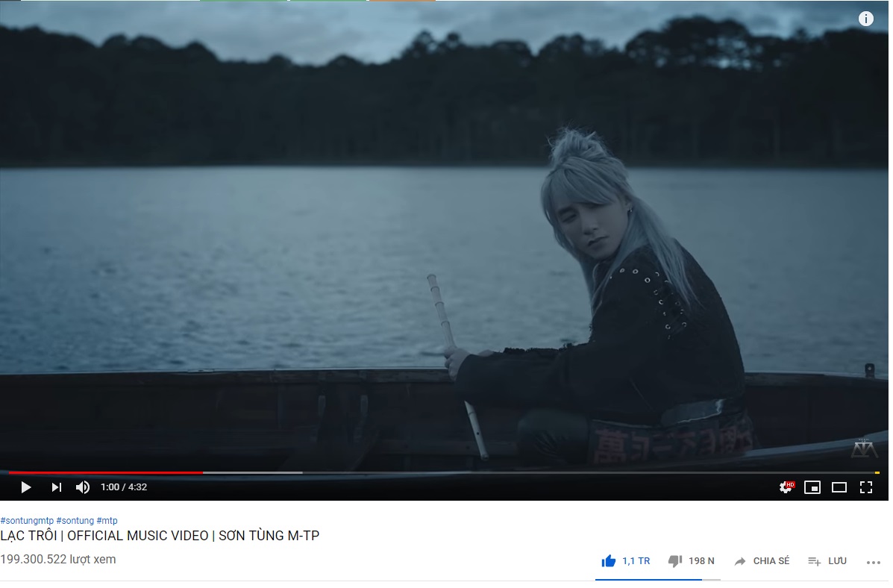
Task: Mute the video volume
Action: tap(83, 487)
